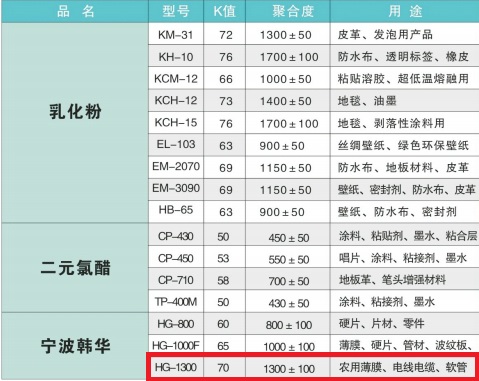479x381 pixels.
Task: Choose model EL-103
Action: pyautogui.click(x=176, y=144)
